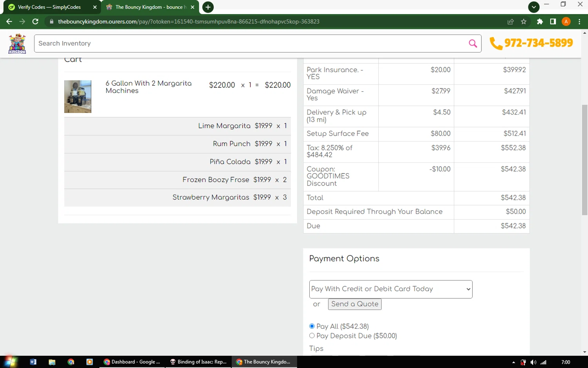
Task: Click 'Damage Waiver - Yes' cell
Action: tap(341, 95)
